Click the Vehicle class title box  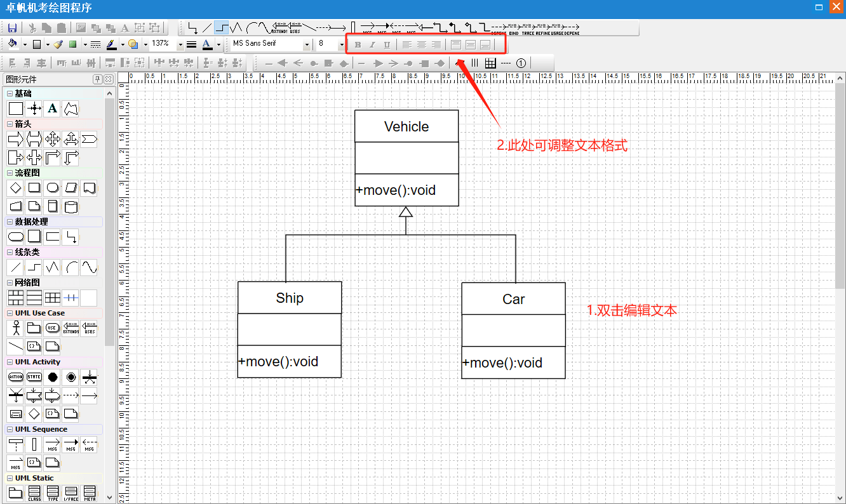pyautogui.click(x=406, y=126)
